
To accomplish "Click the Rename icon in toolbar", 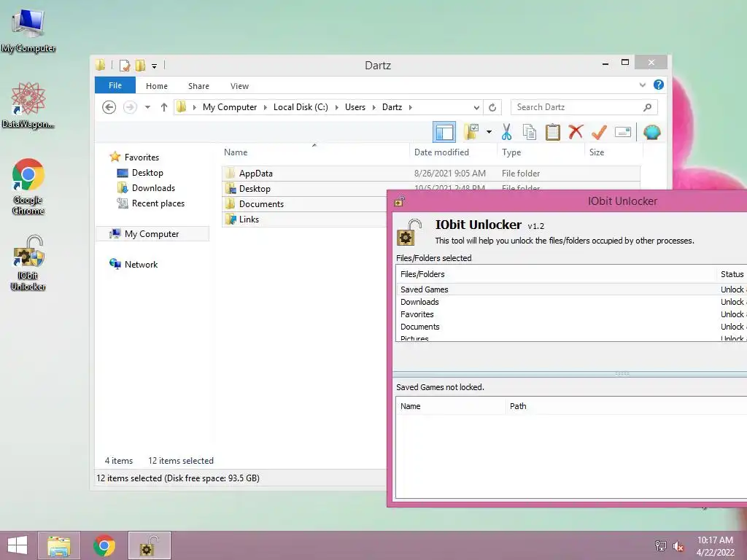I will tap(623, 132).
